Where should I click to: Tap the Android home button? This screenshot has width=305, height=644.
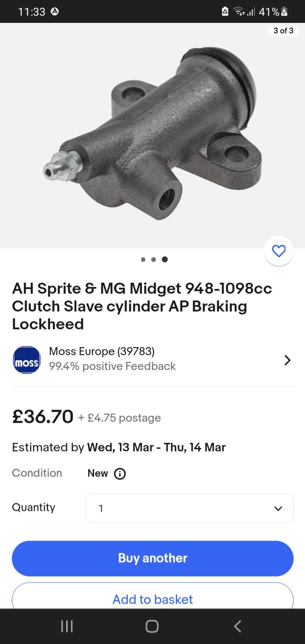click(x=152, y=626)
